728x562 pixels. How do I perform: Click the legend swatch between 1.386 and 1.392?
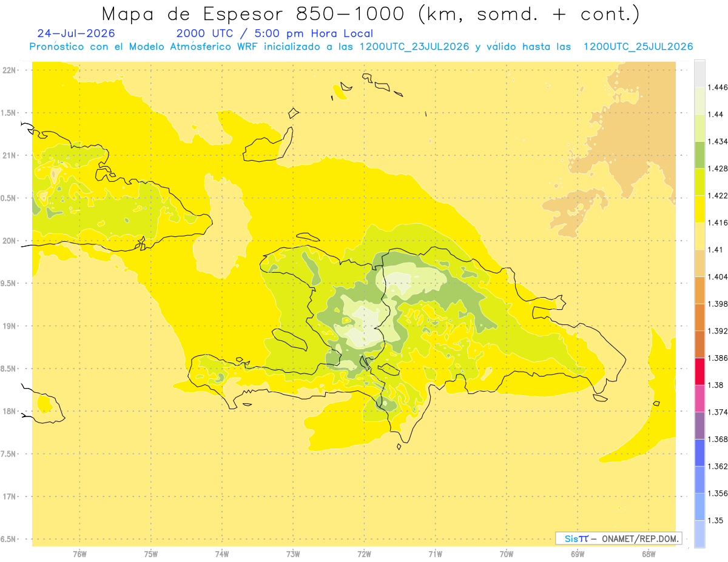[699, 344]
